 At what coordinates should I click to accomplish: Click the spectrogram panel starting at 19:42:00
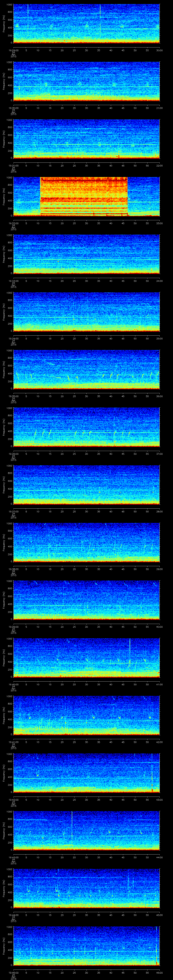click(x=86, y=773)
